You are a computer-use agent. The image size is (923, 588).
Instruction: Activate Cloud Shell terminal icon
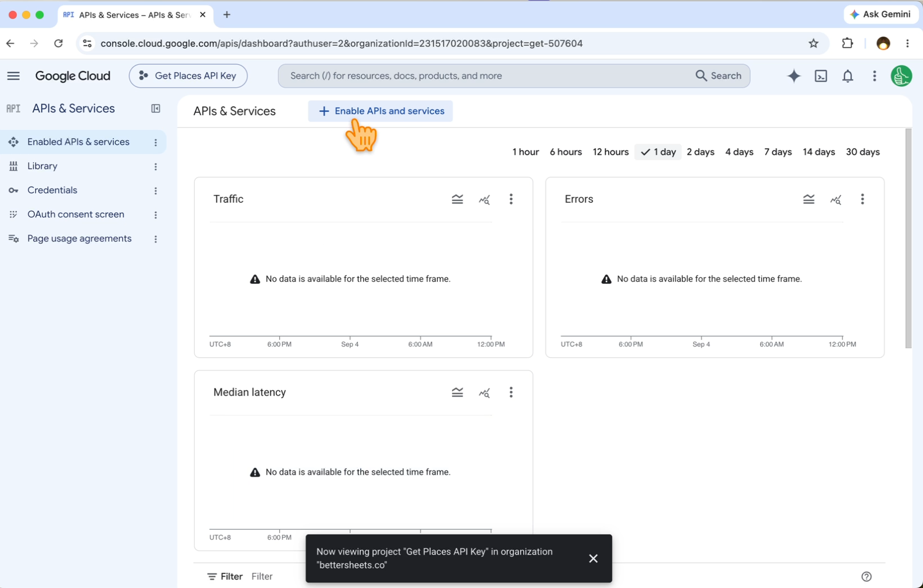point(821,76)
